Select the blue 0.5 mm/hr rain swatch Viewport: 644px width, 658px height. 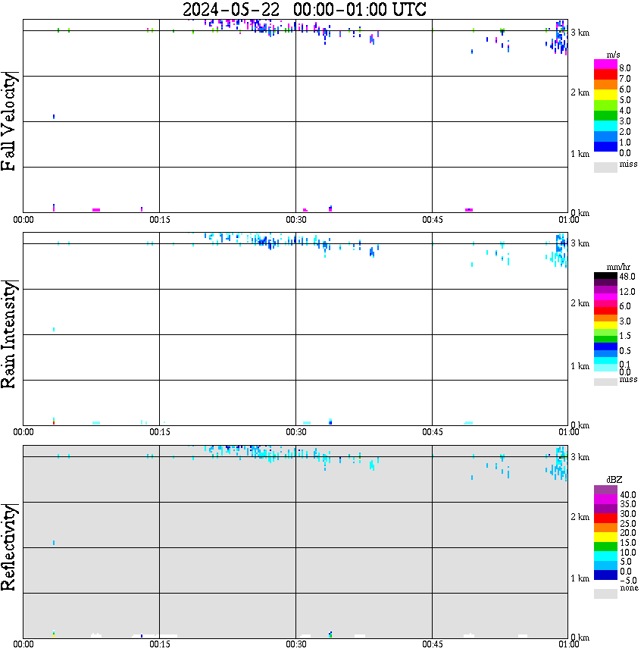click(605, 346)
